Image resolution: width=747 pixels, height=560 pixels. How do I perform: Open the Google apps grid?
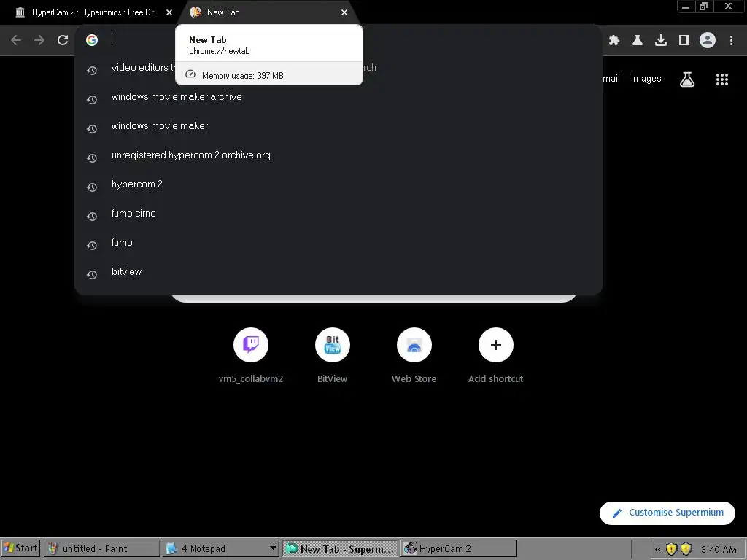pos(722,79)
